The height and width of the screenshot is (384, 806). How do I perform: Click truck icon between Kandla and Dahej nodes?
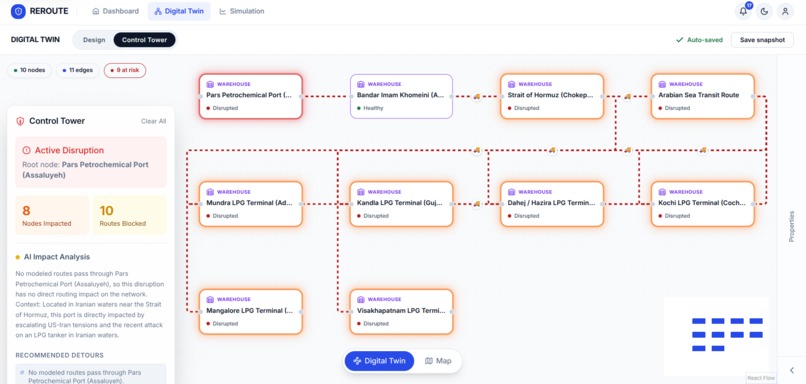click(477, 204)
